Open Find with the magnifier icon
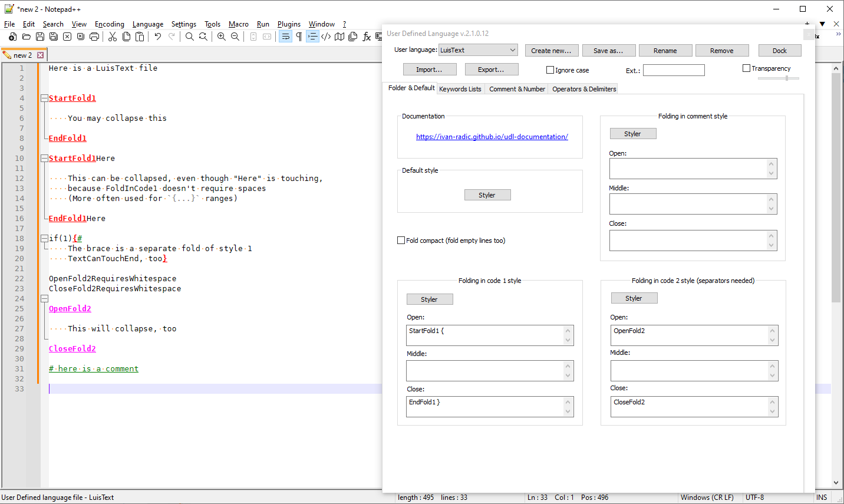844x504 pixels. click(x=190, y=37)
